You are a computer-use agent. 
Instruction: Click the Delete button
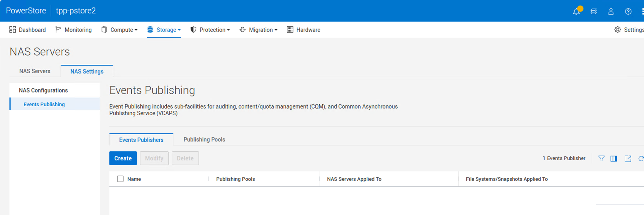tap(185, 158)
